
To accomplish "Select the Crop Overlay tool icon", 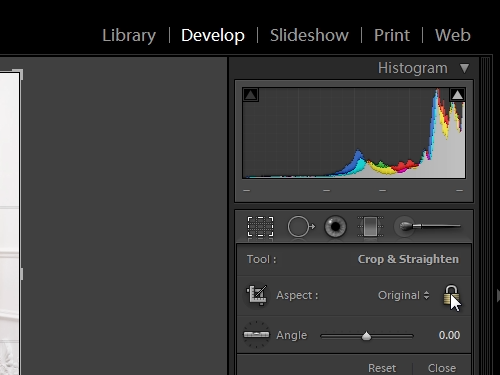I will (260, 227).
